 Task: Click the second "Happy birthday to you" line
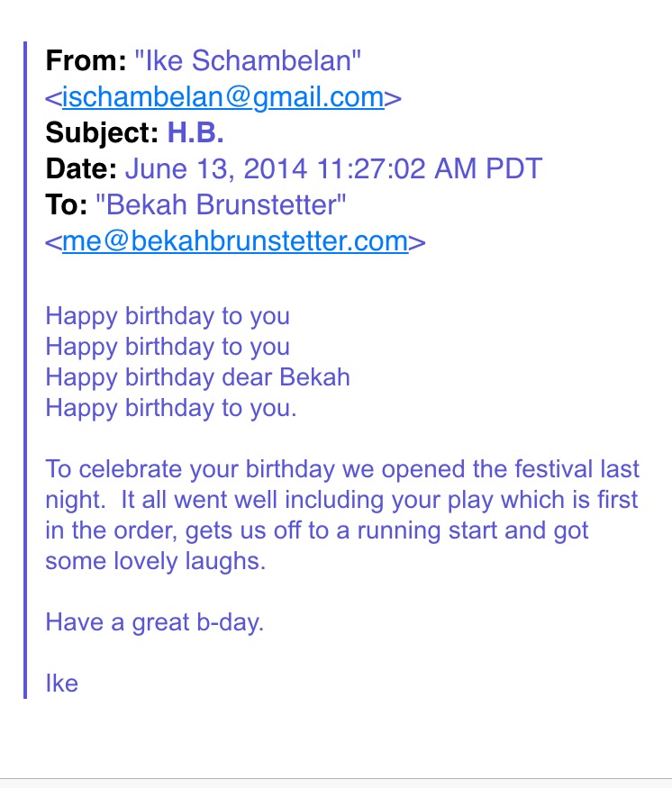coord(168,347)
